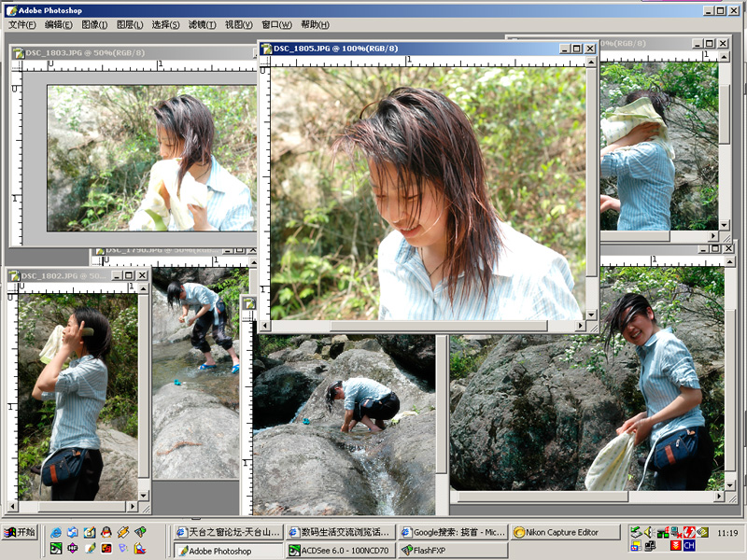The image size is (747, 560).
Task: Click the CH language indicator in system tray
Action: coord(689,545)
